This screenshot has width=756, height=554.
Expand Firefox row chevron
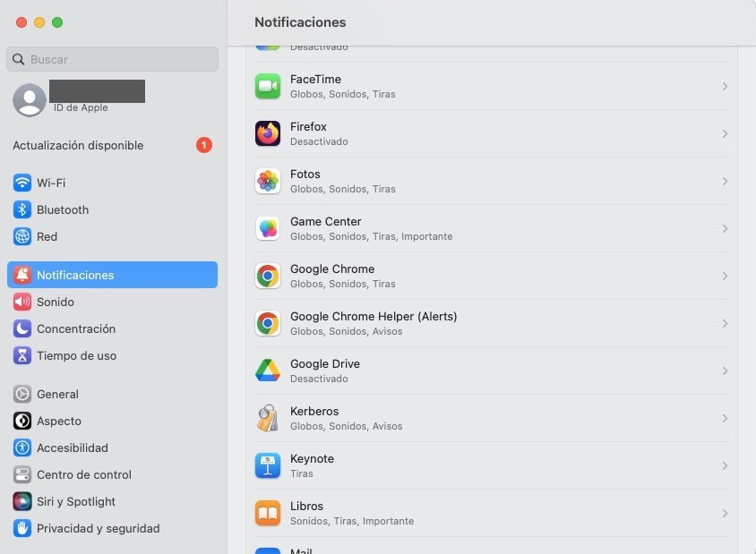click(725, 133)
